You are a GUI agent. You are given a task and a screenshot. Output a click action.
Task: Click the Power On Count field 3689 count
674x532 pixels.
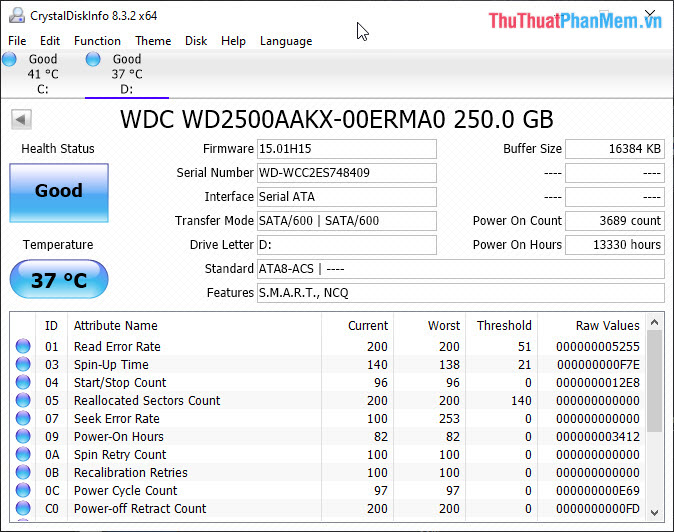[615, 221]
